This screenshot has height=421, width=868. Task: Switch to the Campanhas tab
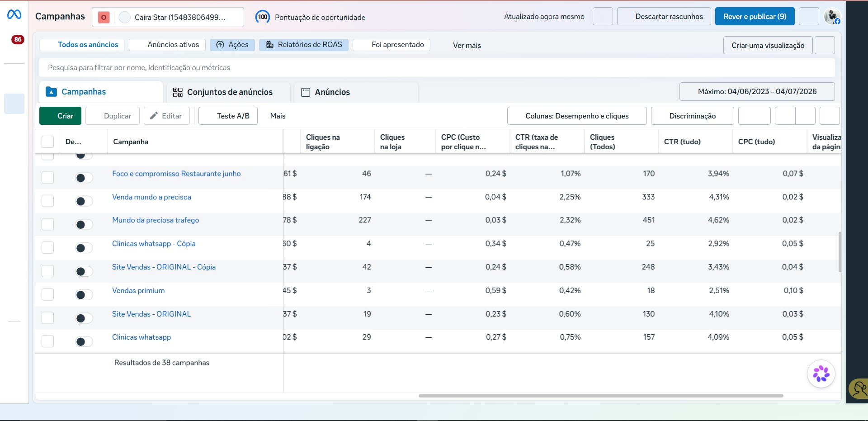pyautogui.click(x=101, y=92)
